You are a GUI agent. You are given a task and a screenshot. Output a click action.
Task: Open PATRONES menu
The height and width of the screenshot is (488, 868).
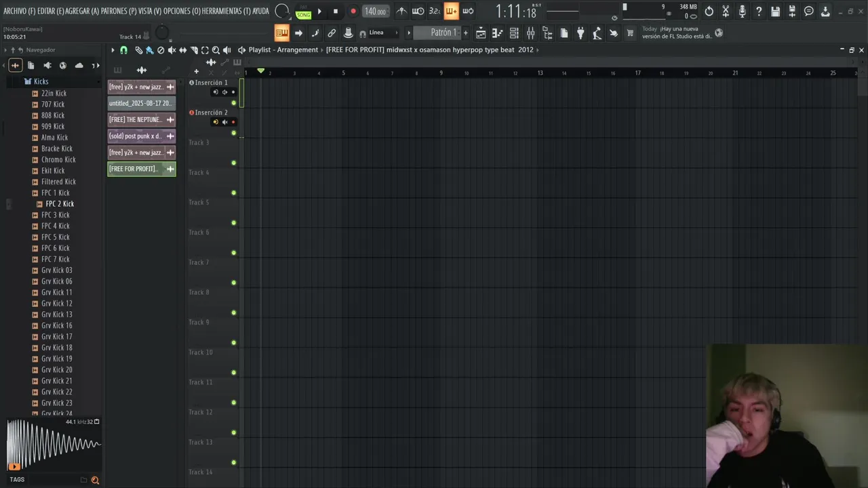(x=119, y=12)
